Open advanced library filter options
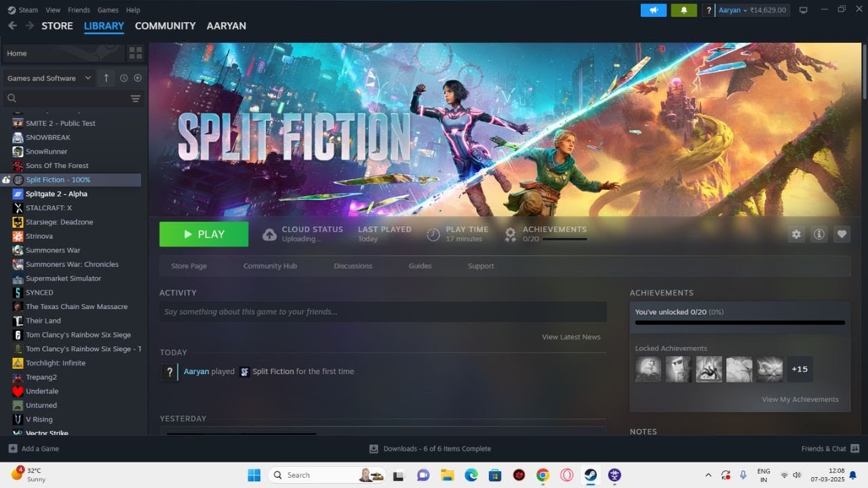 coord(135,98)
